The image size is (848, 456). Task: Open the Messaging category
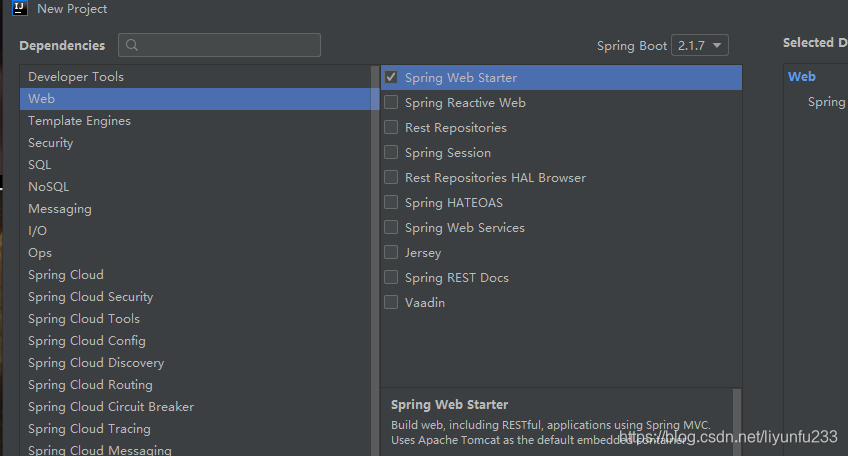pyautogui.click(x=196, y=209)
